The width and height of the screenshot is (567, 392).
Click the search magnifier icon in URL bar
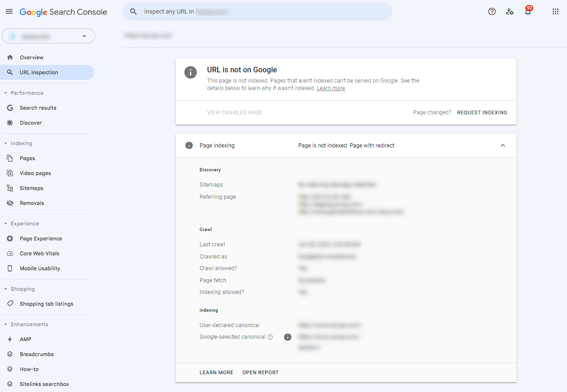(x=134, y=12)
